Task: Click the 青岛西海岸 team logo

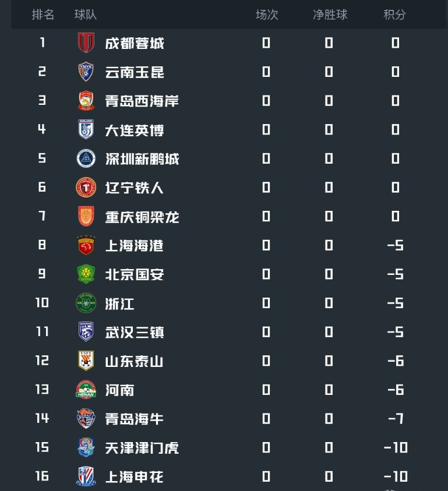Action: click(x=86, y=101)
